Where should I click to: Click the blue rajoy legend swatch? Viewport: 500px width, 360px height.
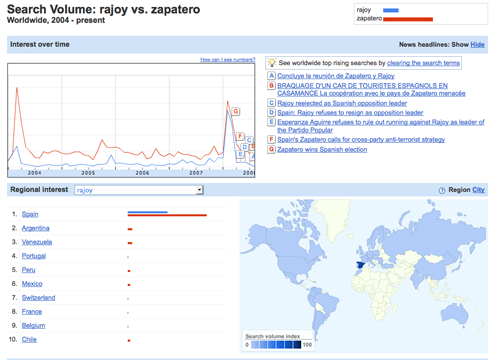391,10
